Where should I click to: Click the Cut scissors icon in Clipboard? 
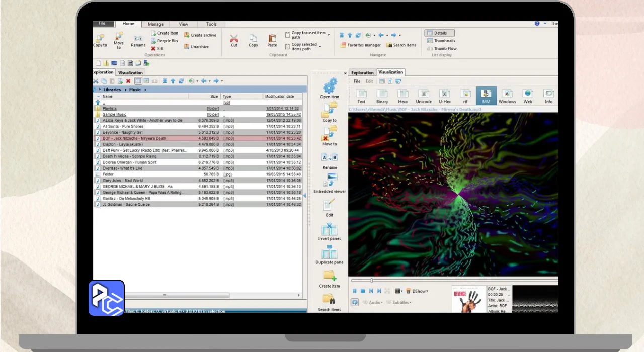pos(234,39)
